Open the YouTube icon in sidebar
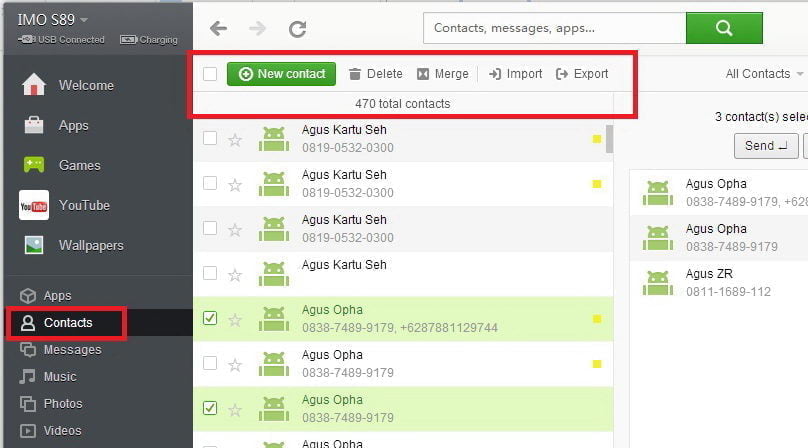808x448 pixels. (34, 205)
